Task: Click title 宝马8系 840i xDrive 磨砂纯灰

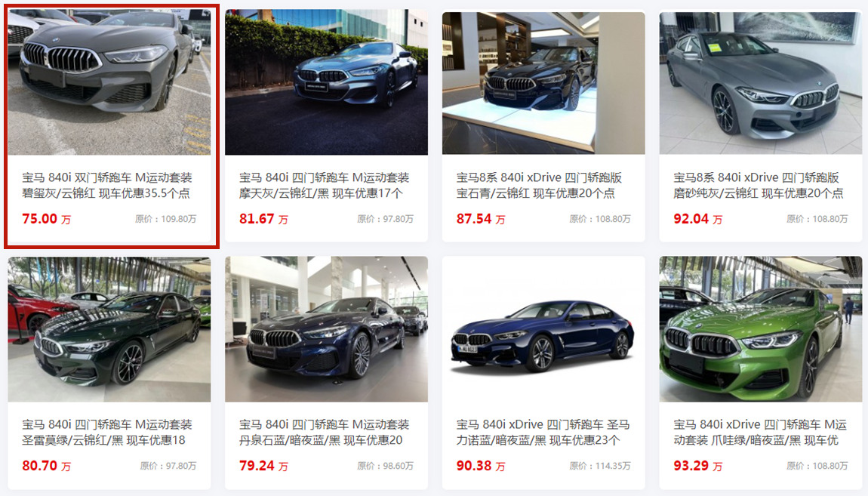Action: [759, 186]
